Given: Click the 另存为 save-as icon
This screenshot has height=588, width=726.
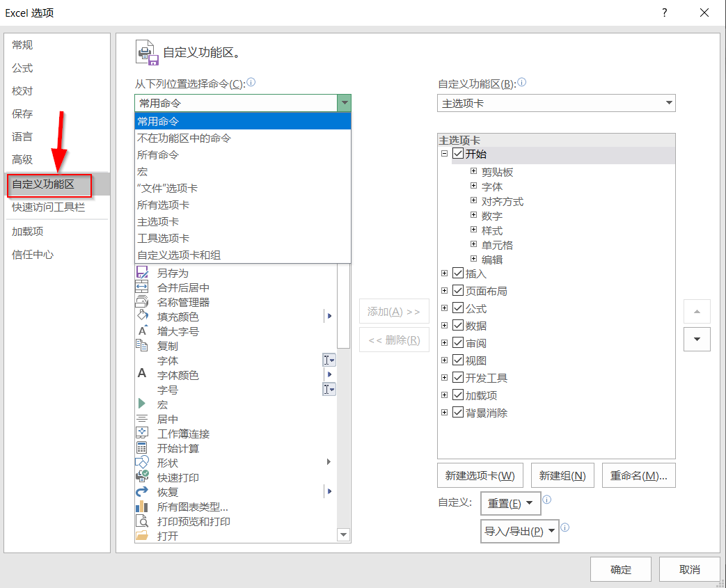Looking at the screenshot, I should (x=142, y=272).
